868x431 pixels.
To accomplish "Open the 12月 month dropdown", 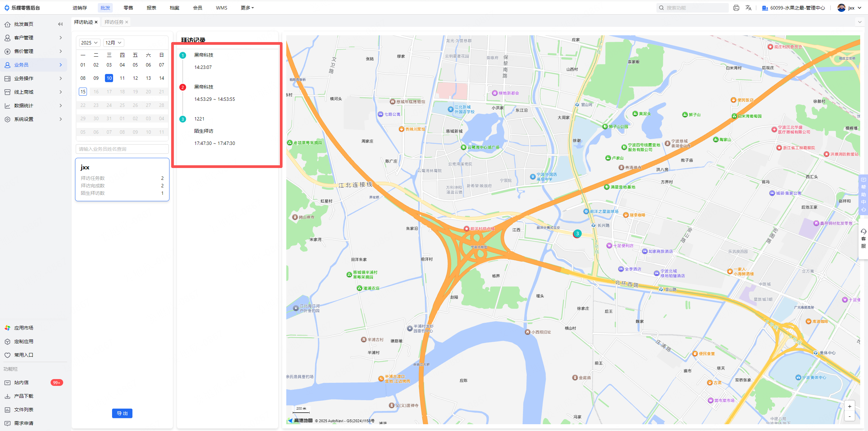I will tap(113, 43).
